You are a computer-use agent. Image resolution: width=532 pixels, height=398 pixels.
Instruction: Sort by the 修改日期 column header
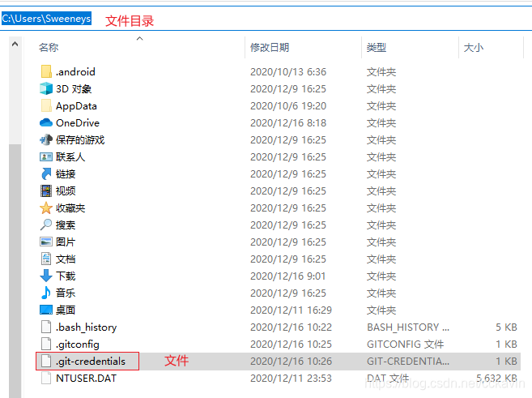tap(270, 47)
